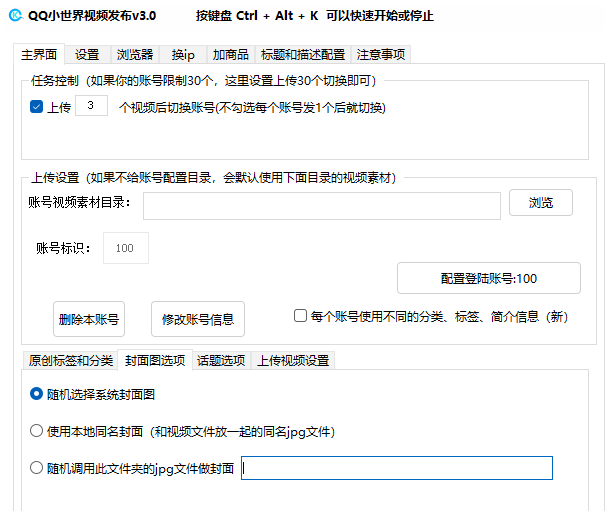Switch to the 浏览器 tab

point(134,54)
